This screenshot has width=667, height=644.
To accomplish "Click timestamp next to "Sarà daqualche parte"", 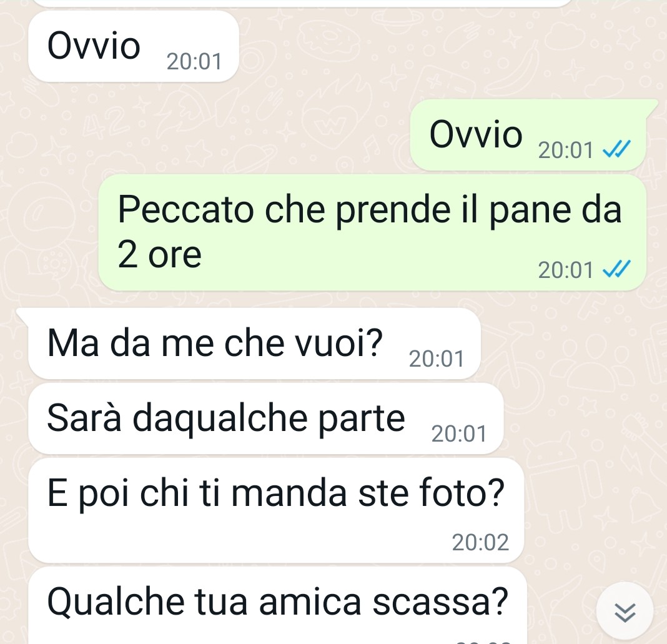I will tap(459, 434).
